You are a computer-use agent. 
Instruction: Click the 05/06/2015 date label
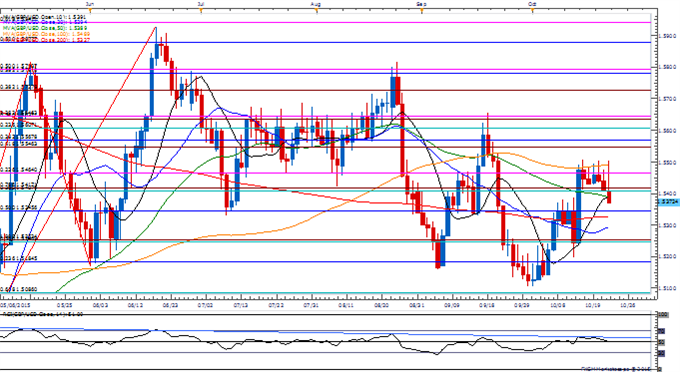click(x=15, y=305)
